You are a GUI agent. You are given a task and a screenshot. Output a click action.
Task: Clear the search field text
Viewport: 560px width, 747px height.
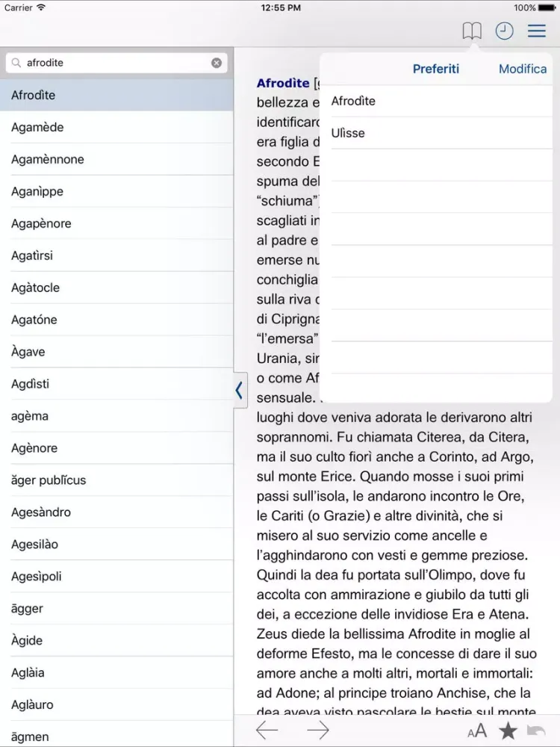click(x=217, y=63)
